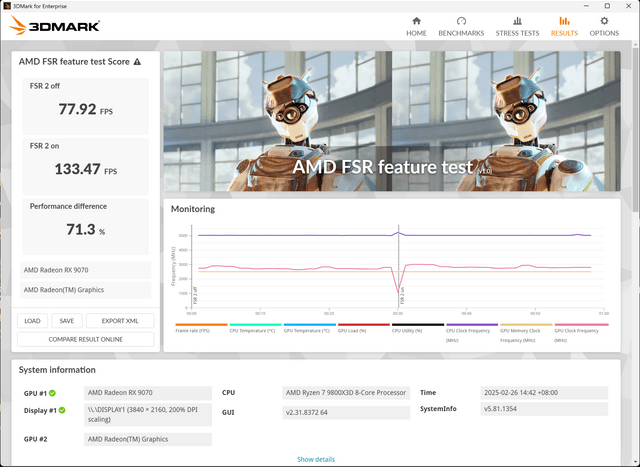Click the Monitoring panel heading
This screenshot has width=640, height=467.
point(193,209)
